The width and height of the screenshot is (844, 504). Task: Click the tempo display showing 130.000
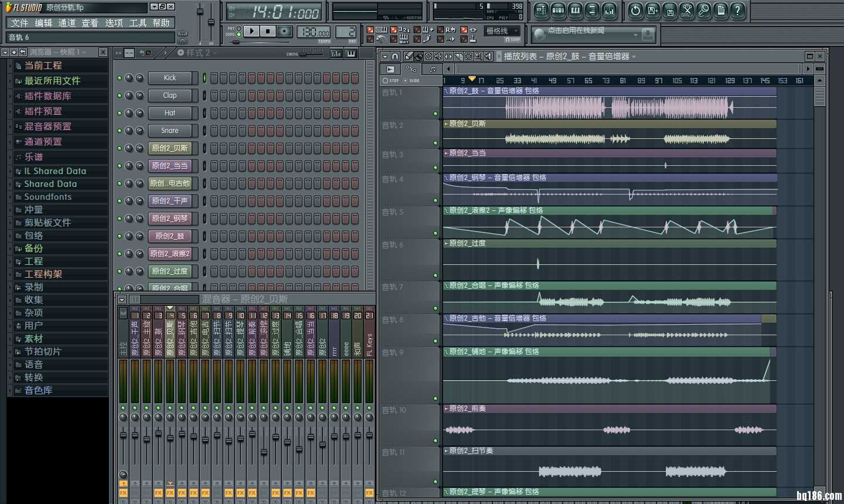(x=314, y=32)
